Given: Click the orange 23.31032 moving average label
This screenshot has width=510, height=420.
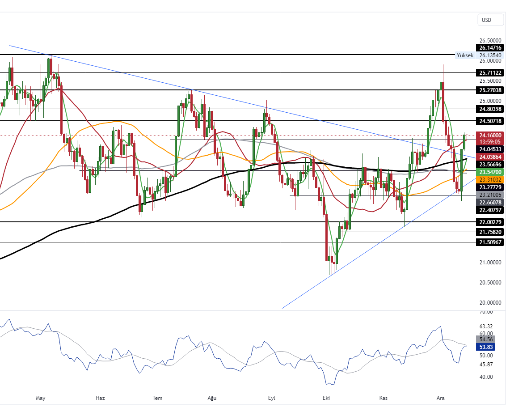Looking at the screenshot, I should coord(490,179).
